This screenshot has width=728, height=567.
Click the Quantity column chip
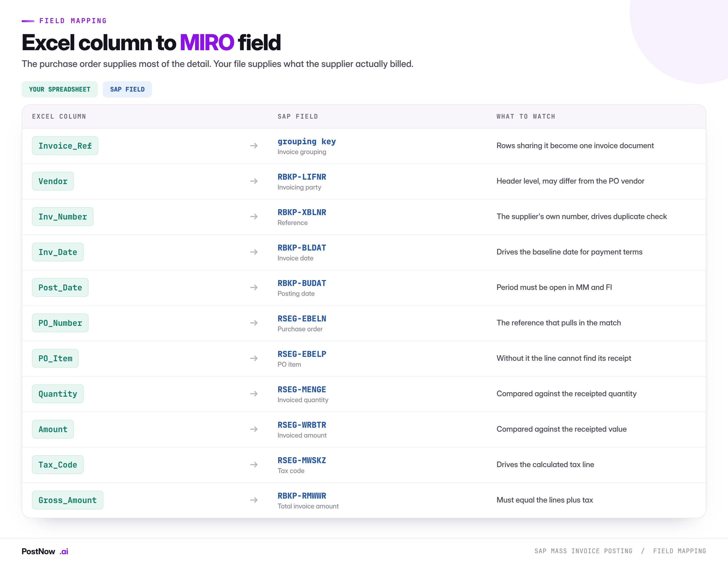[58, 394]
